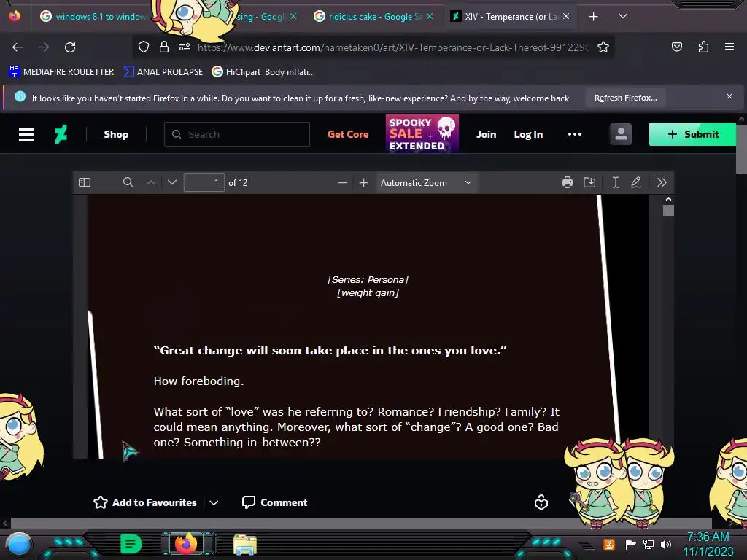
Task: Open the Firefox application menu
Action: click(729, 47)
